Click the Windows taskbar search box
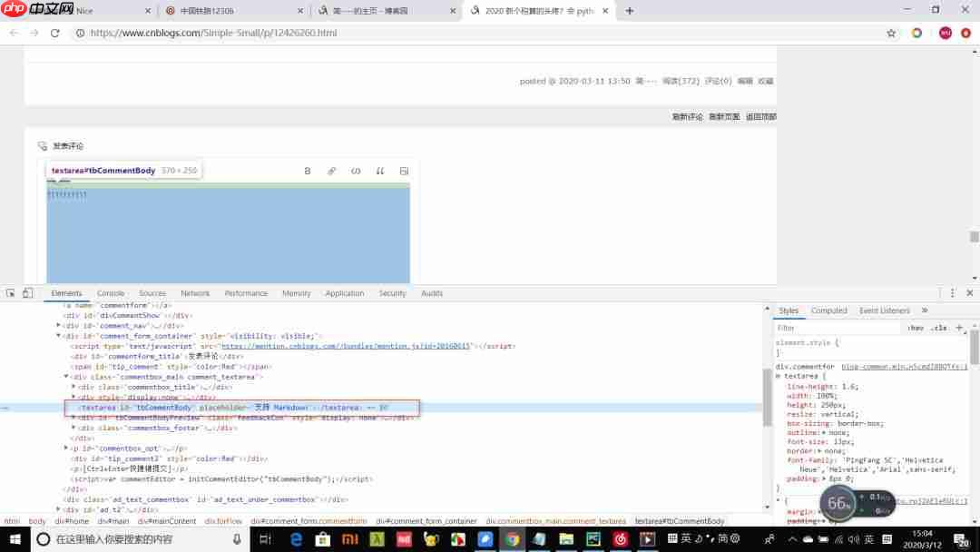The width and height of the screenshot is (980, 552). click(x=140, y=539)
